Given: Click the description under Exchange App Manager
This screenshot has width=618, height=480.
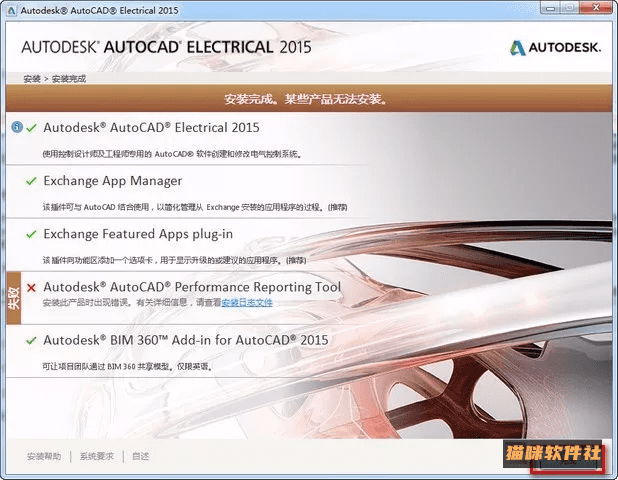Looking at the screenshot, I should pyautogui.click(x=195, y=207).
